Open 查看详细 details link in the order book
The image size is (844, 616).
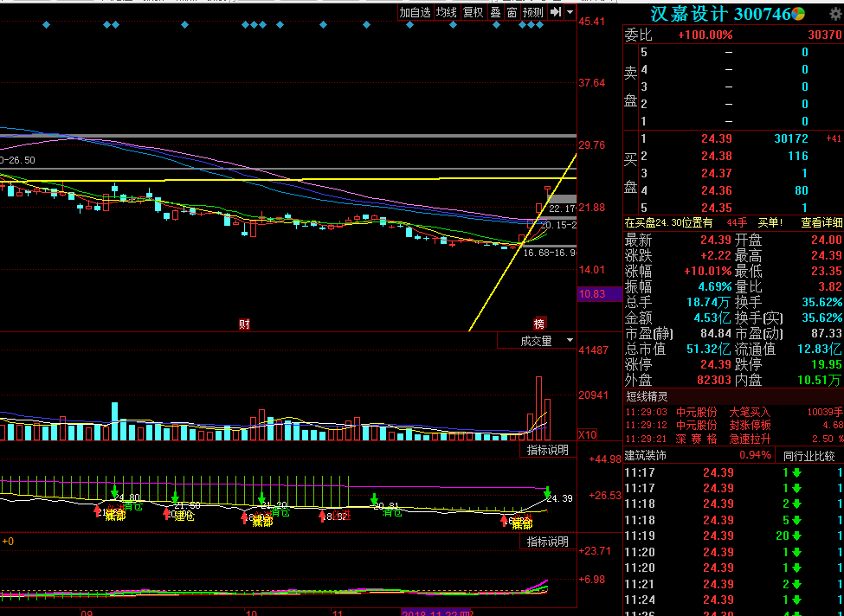[821, 222]
